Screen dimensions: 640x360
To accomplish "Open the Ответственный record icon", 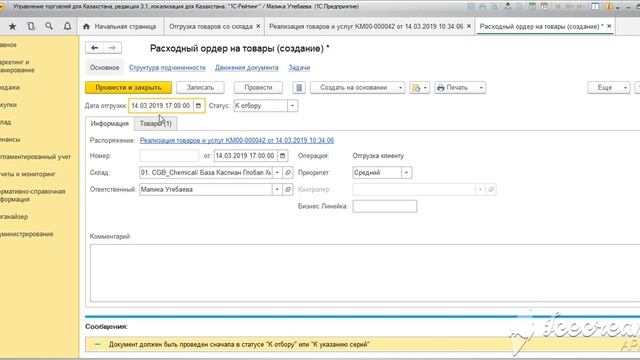I will pyautogui.click(x=288, y=189).
